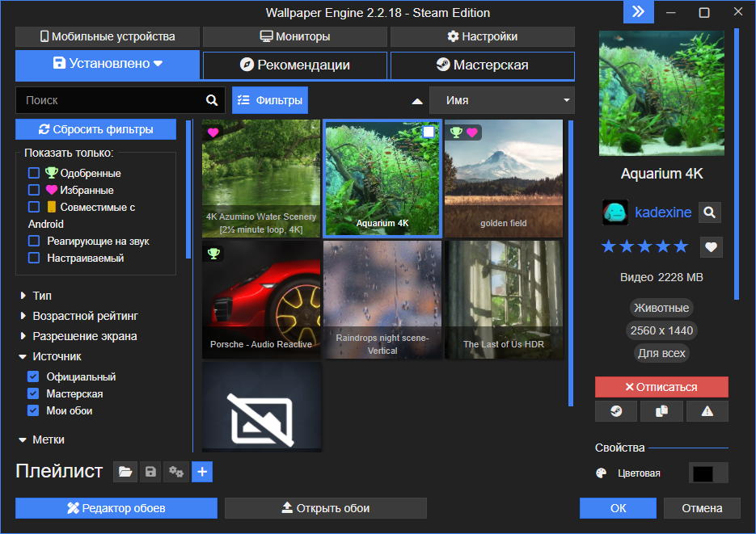Open playlist folder icon
The image size is (756, 534).
pos(125,472)
